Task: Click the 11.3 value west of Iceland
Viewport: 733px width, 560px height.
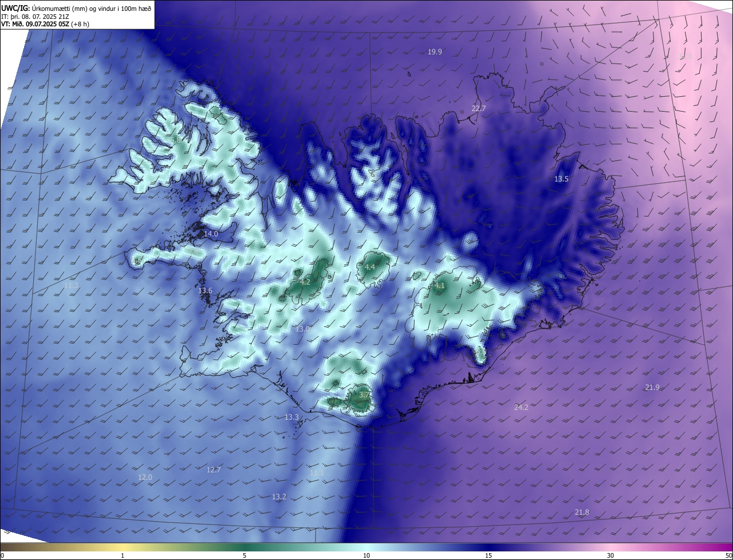Action: click(71, 286)
